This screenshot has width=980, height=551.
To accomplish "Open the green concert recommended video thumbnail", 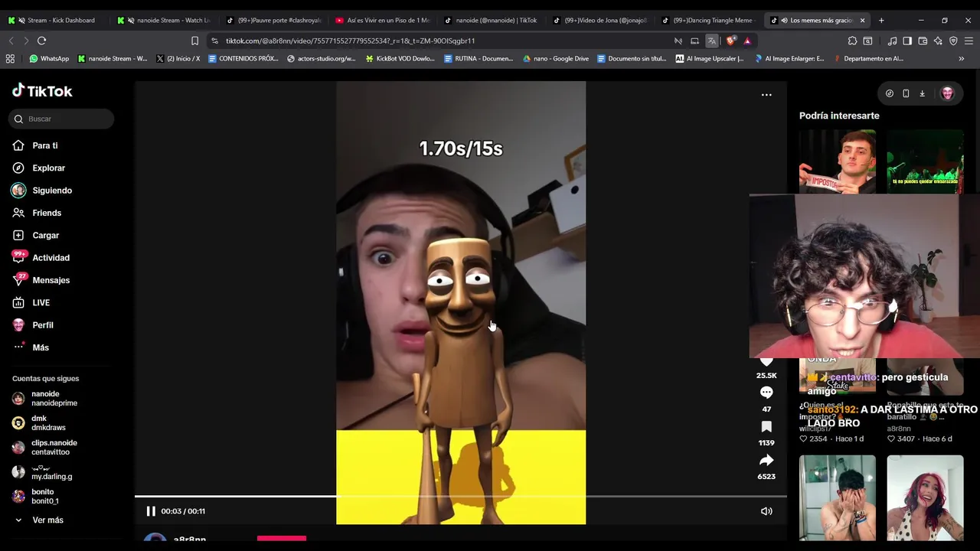I will pos(925,161).
